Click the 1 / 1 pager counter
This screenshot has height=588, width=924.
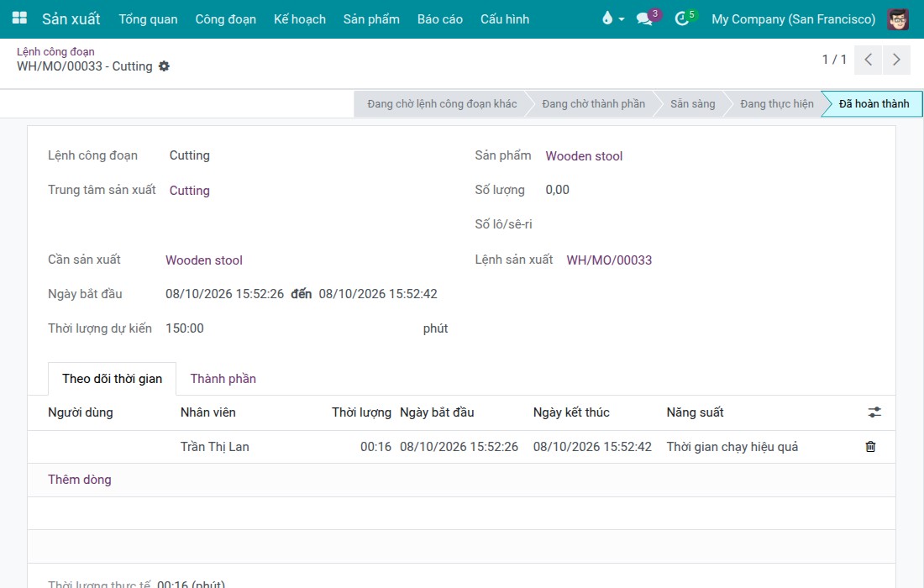(x=834, y=60)
